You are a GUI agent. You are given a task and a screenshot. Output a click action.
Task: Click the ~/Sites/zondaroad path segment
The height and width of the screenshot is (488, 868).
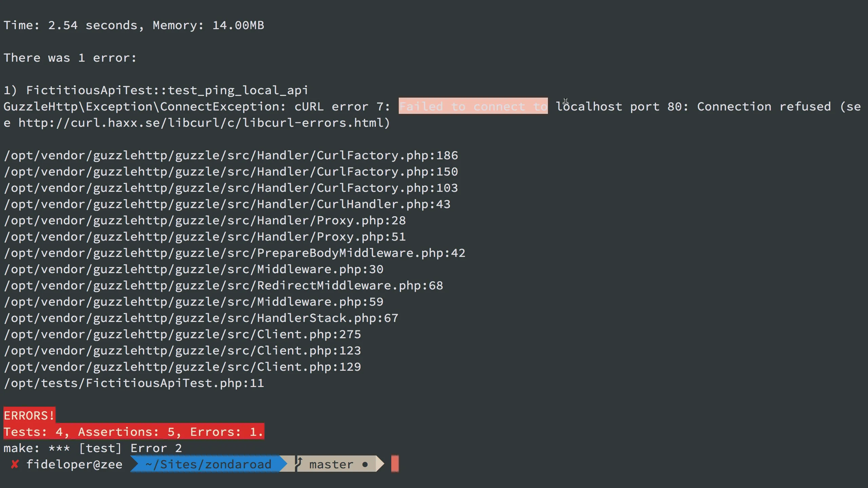[x=208, y=464]
